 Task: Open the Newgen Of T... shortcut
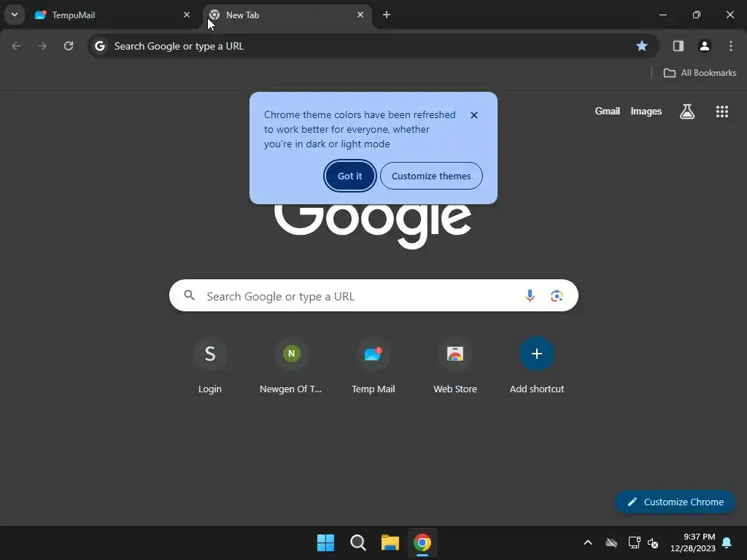(x=291, y=365)
